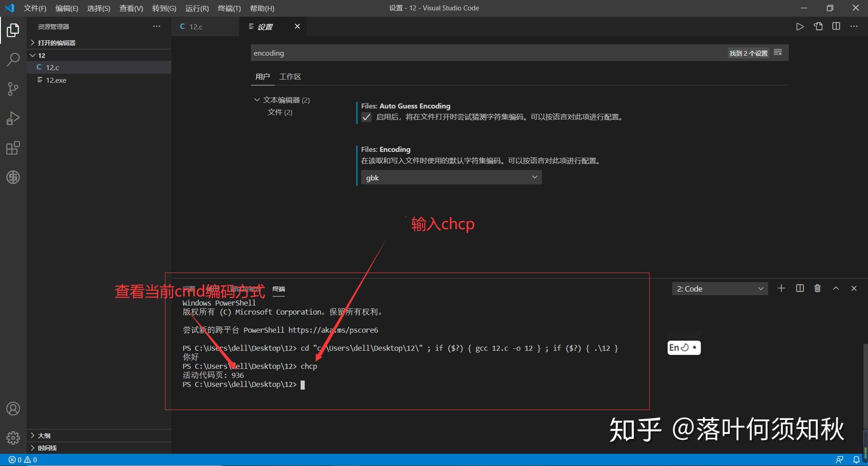Split the editor using the split icon
The image size is (868, 466).
836,26
